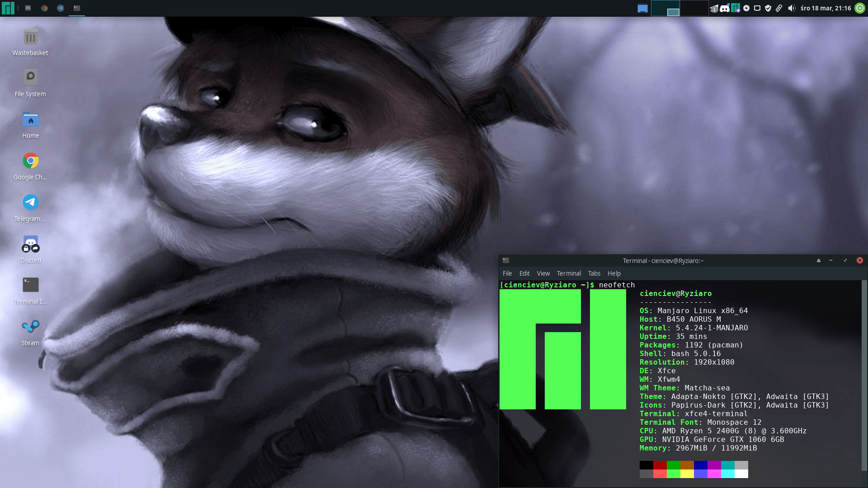Expand the terminal Help menu

tap(613, 273)
